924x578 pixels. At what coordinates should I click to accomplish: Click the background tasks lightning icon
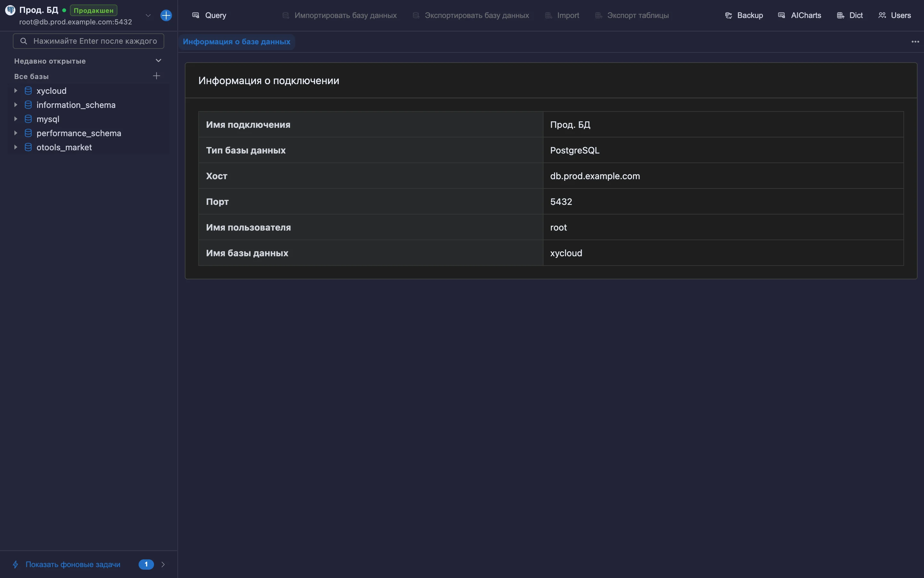point(15,564)
